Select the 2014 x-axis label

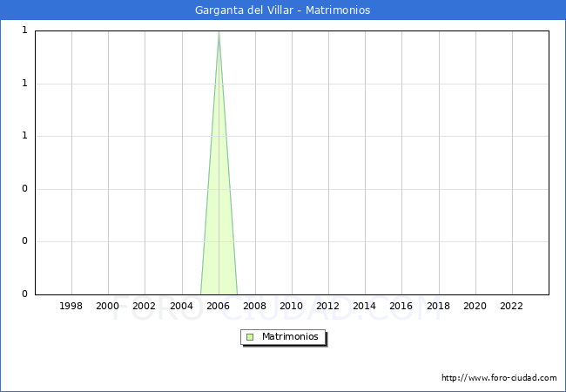[x=365, y=306]
